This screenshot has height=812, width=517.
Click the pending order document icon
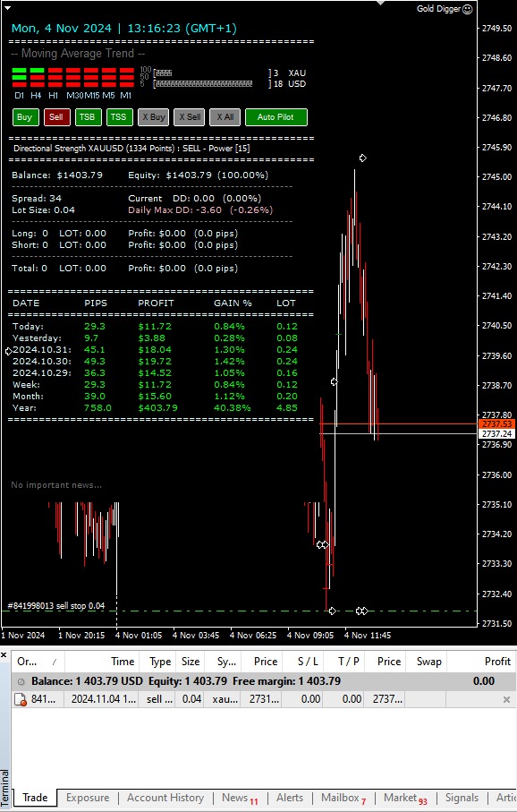tap(21, 699)
